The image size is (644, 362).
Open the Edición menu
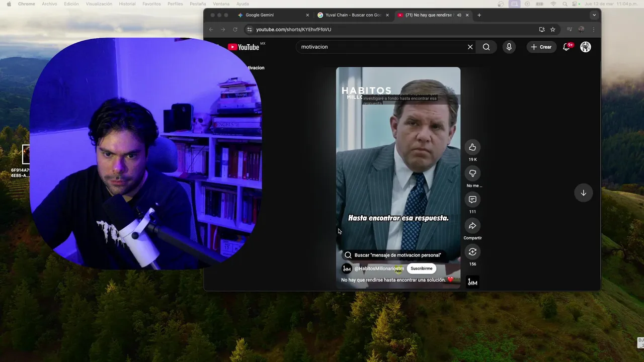[x=71, y=4]
